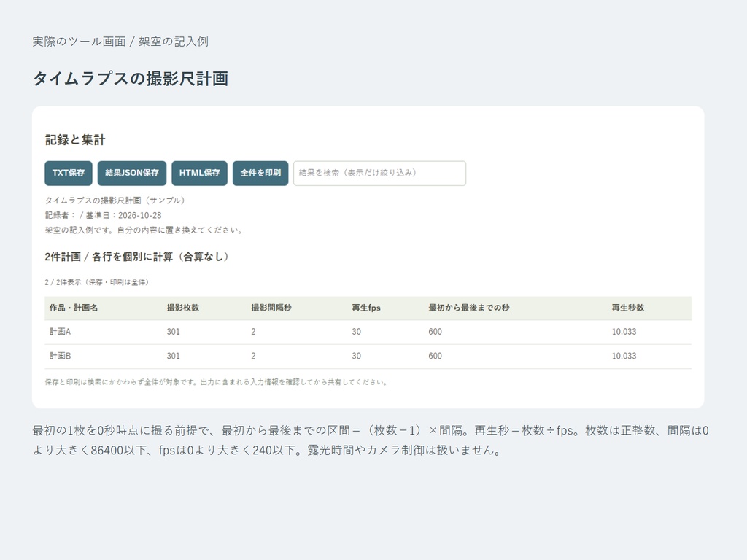The height and width of the screenshot is (560, 747).
Task: Focus the 結果を検索 search field
Action: (379, 173)
